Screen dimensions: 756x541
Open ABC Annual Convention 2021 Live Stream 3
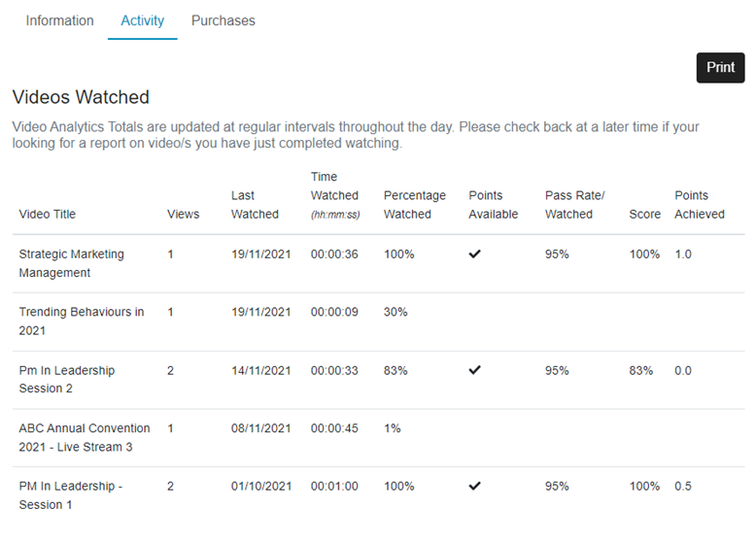[x=85, y=437]
